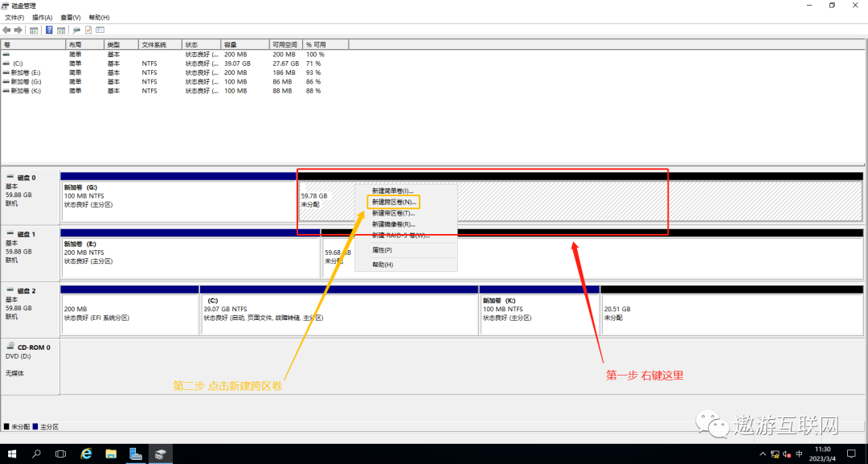Click the checkmark document toolbar icon
868x464 pixels.
(x=88, y=30)
